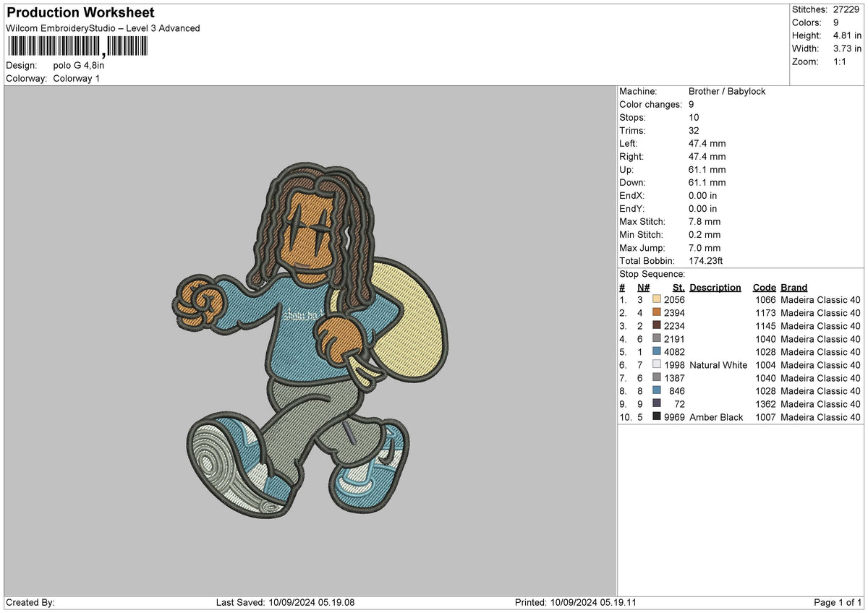Click the Production Worksheet title

click(x=80, y=13)
